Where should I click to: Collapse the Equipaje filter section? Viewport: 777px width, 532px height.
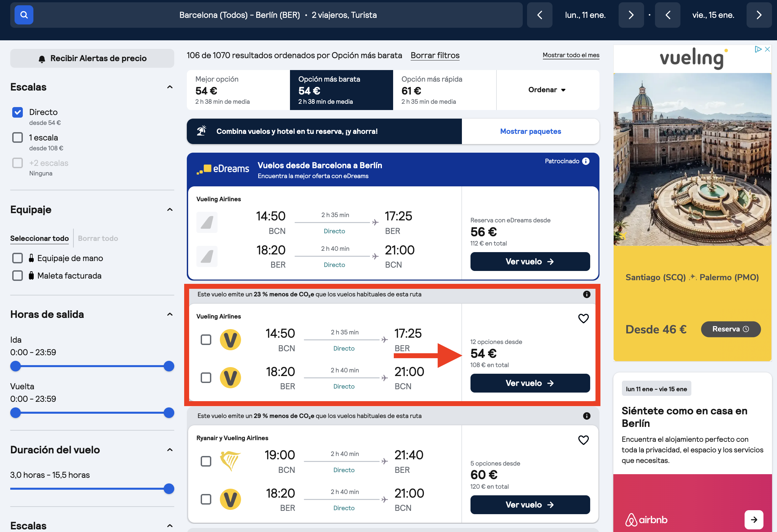click(170, 210)
